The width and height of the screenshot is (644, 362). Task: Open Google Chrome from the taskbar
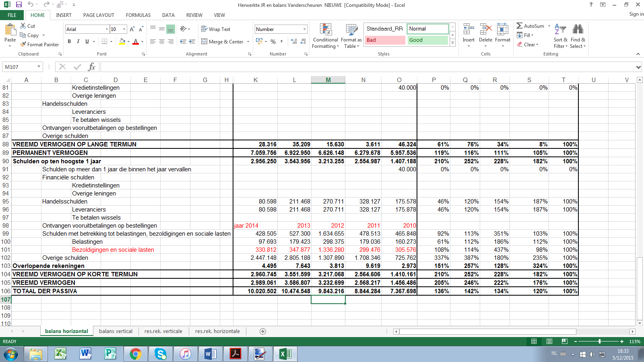pos(135,354)
